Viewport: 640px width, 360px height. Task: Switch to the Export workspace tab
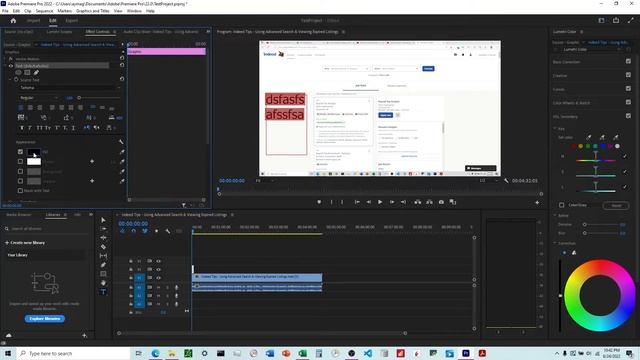pyautogui.click(x=71, y=20)
